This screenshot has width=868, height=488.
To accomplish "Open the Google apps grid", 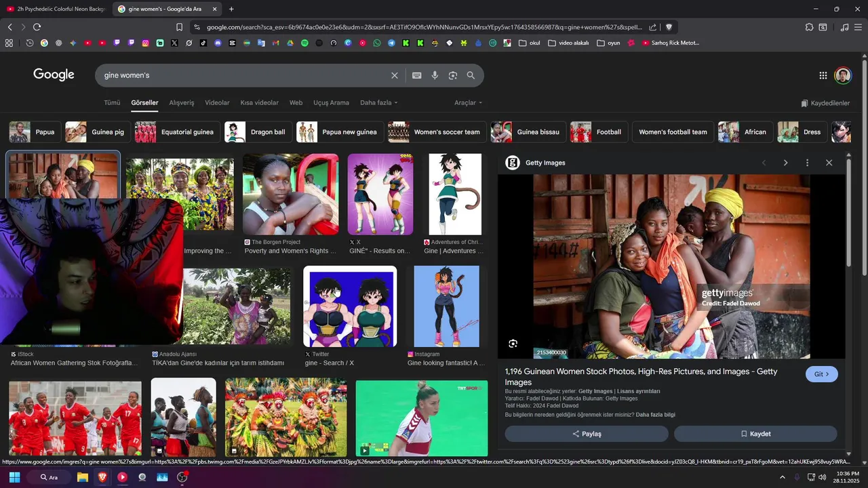I will click(x=823, y=75).
